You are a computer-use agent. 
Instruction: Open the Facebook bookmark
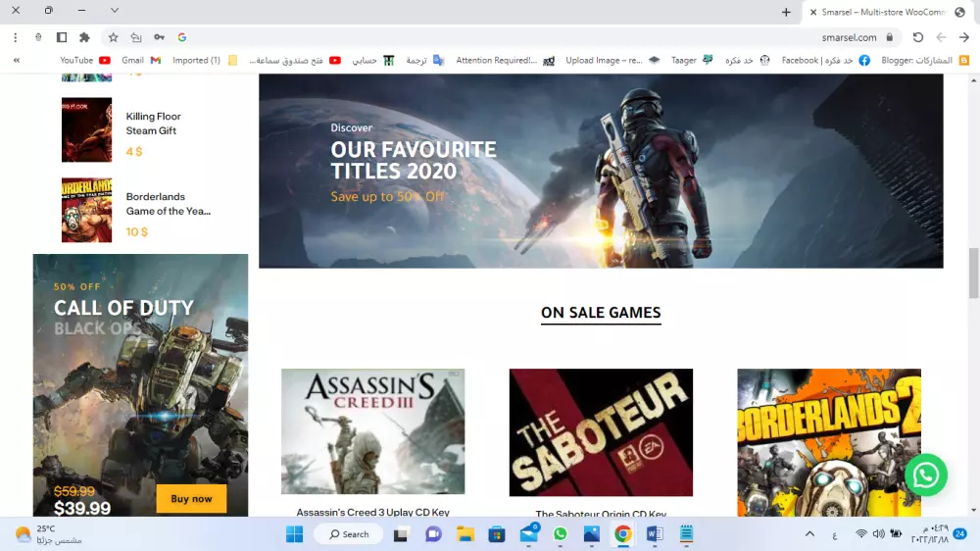click(825, 60)
